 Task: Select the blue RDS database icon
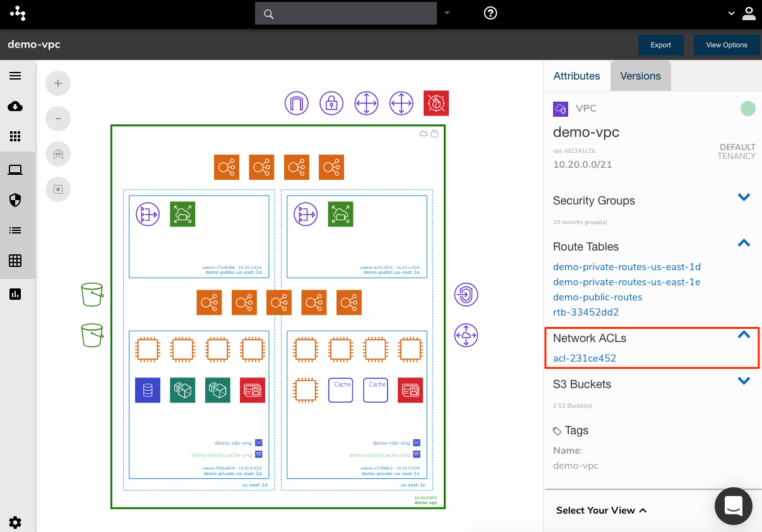[148, 390]
